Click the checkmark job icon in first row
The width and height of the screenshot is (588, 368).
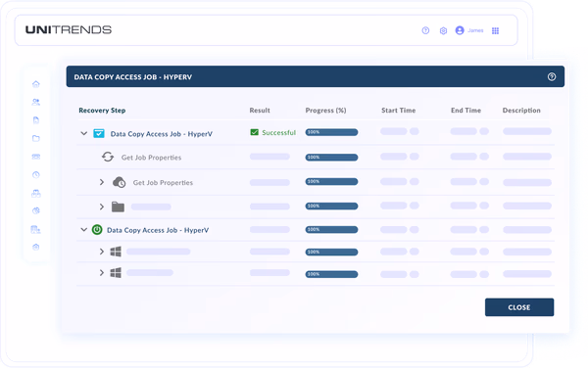pos(99,133)
